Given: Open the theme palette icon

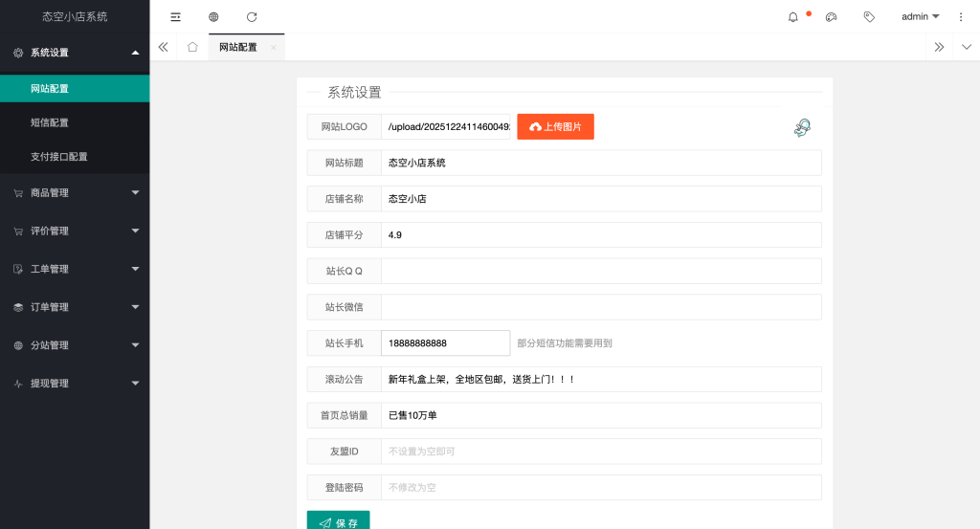Looking at the screenshot, I should [832, 17].
